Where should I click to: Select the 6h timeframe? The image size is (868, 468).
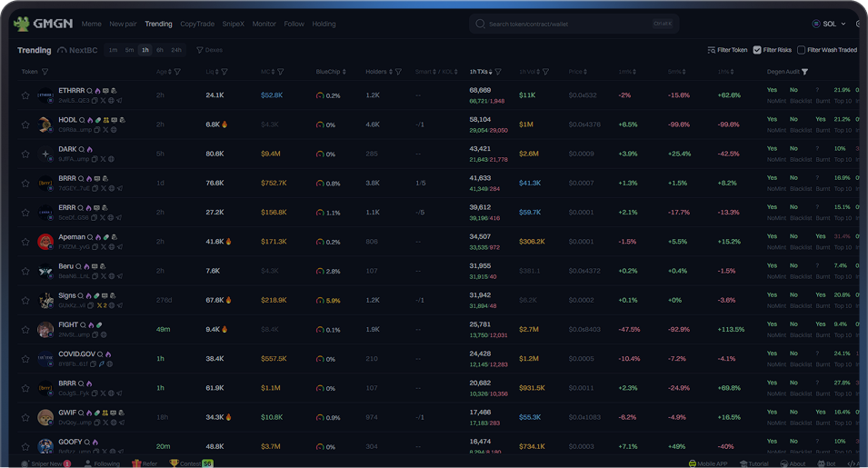[x=159, y=50]
